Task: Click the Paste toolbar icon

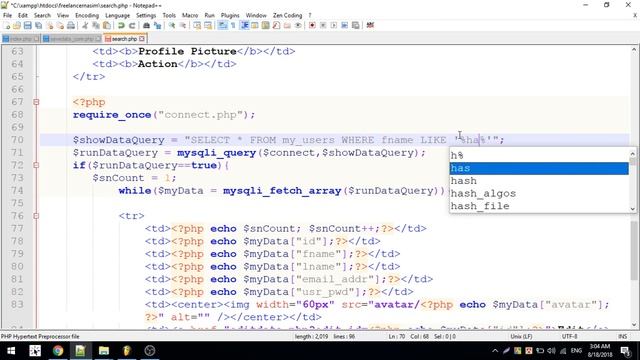Action: point(107,26)
